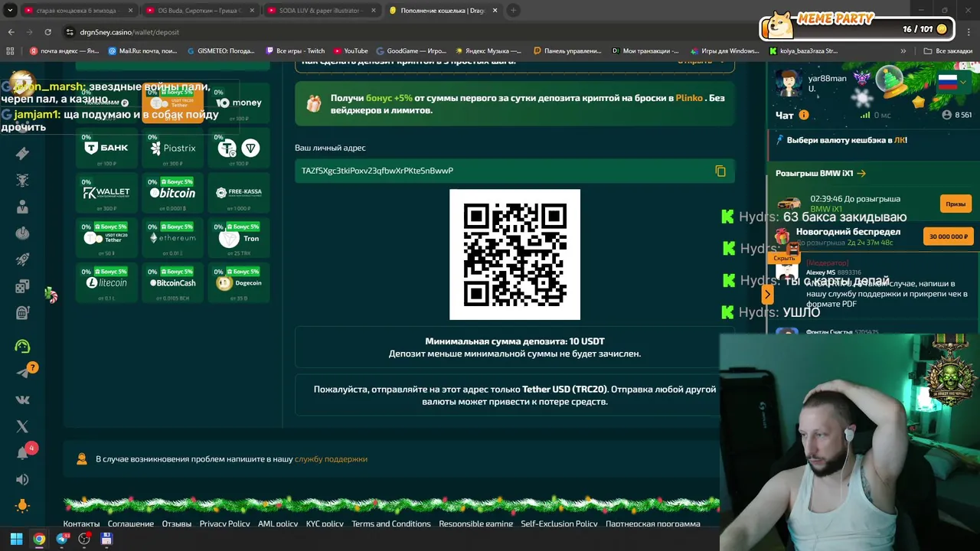Viewport: 980px width, 551px height.
Task: Open 'Отзывы' footer link
Action: click(x=176, y=524)
